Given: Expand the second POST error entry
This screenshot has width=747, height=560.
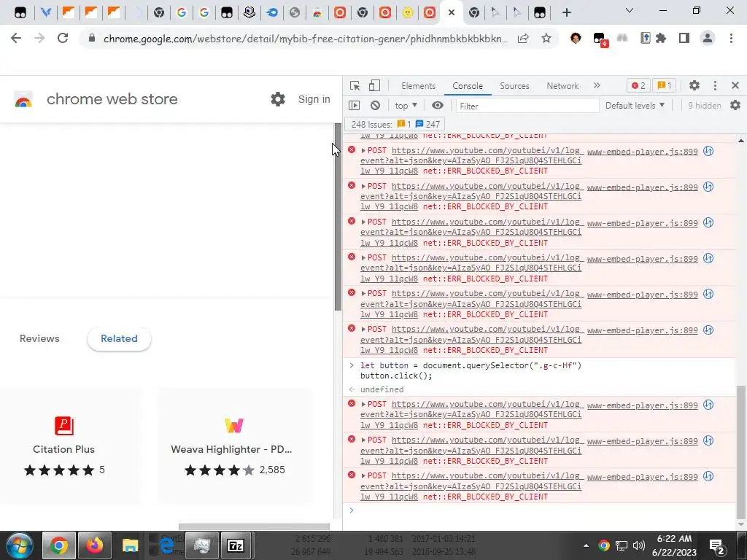Looking at the screenshot, I should pos(363,186).
